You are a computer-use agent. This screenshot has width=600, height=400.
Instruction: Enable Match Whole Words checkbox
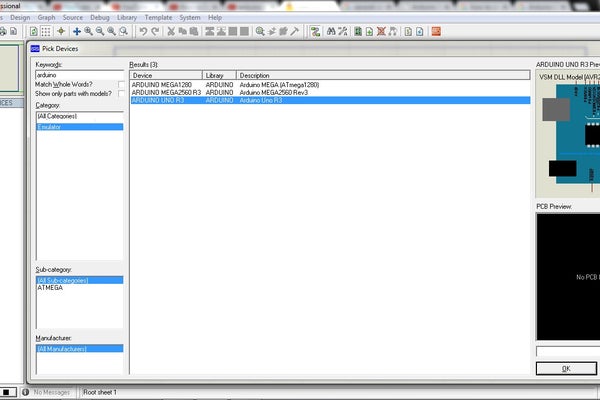pyautogui.click(x=121, y=84)
